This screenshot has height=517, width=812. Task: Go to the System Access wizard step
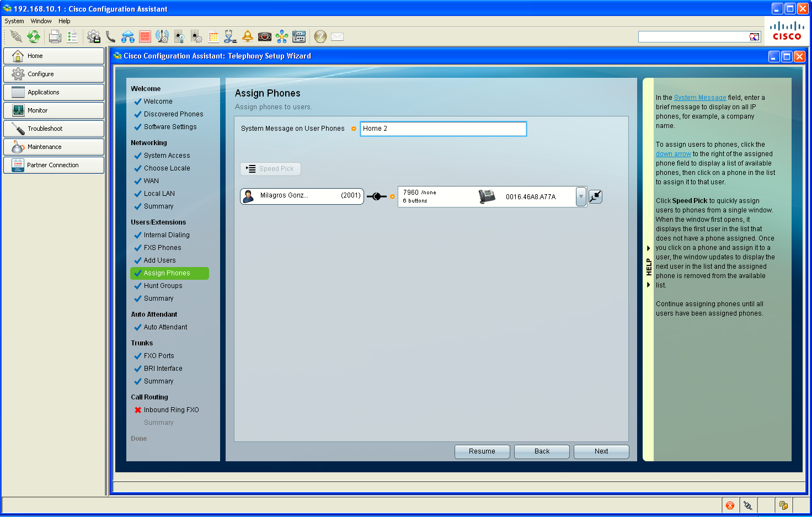[x=167, y=156]
